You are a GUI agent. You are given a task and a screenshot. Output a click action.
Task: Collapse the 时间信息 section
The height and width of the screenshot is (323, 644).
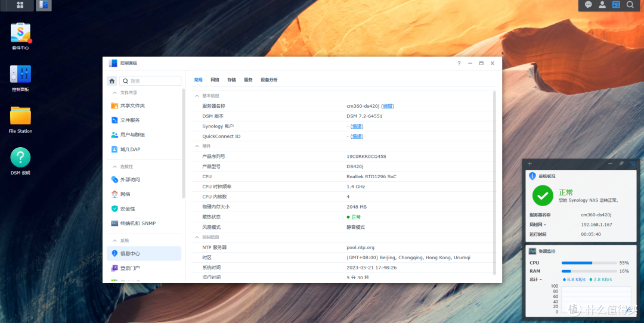pos(197,237)
